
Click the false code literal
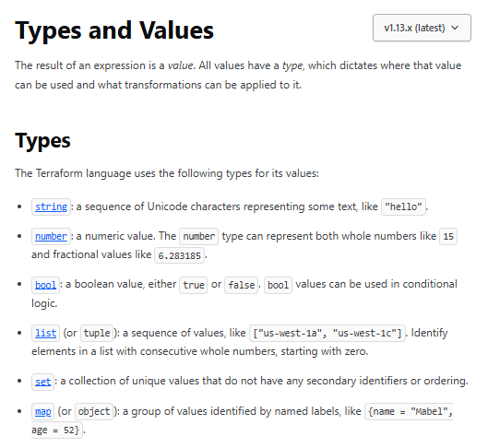241,285
